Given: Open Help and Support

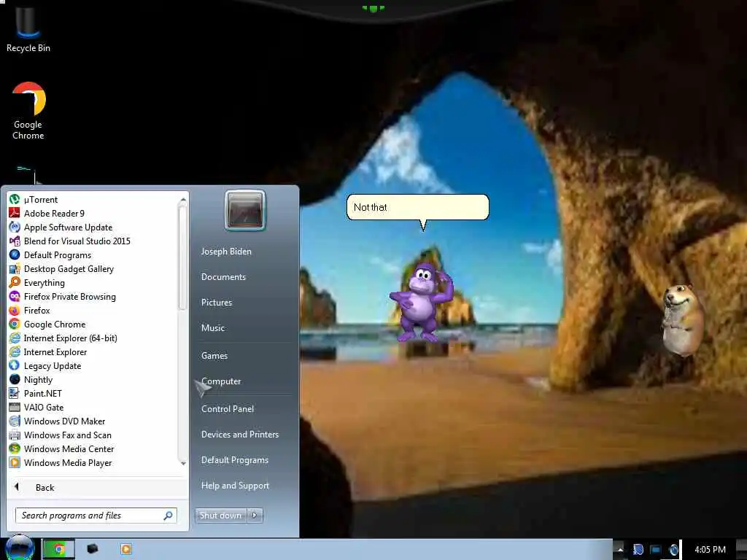Looking at the screenshot, I should pos(236,486).
